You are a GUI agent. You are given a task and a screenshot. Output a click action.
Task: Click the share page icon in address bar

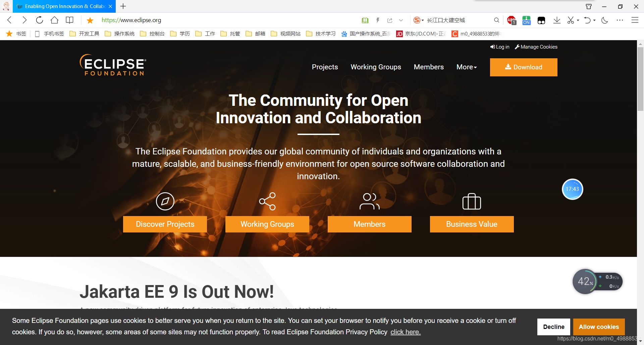390,20
